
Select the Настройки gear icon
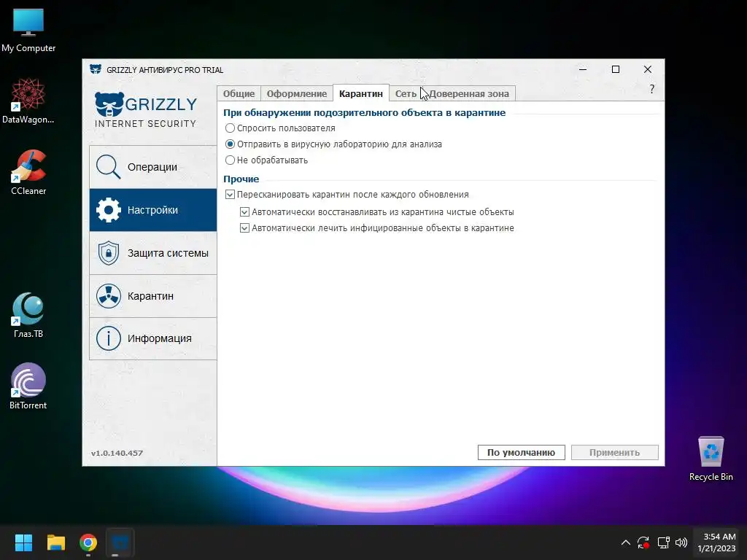(108, 210)
